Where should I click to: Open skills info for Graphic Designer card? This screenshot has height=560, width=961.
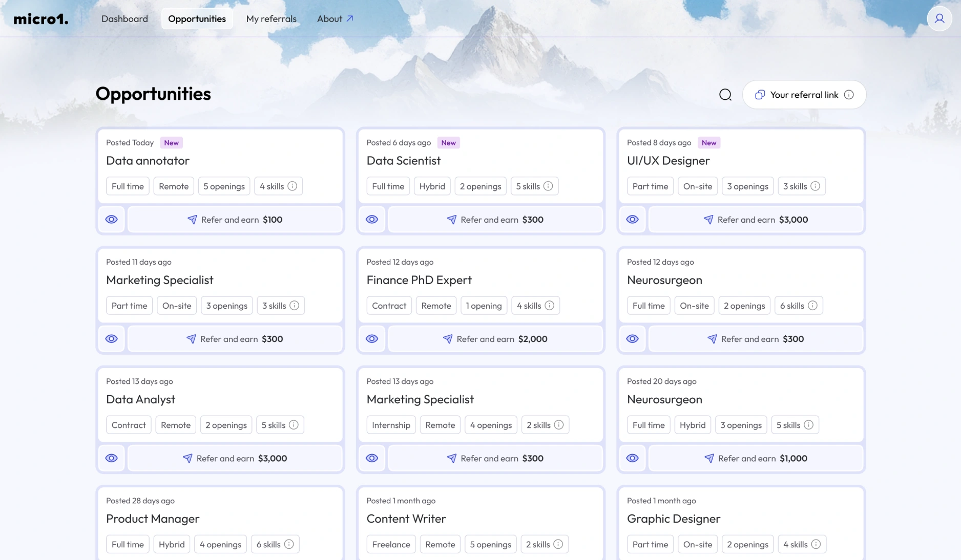click(x=816, y=545)
